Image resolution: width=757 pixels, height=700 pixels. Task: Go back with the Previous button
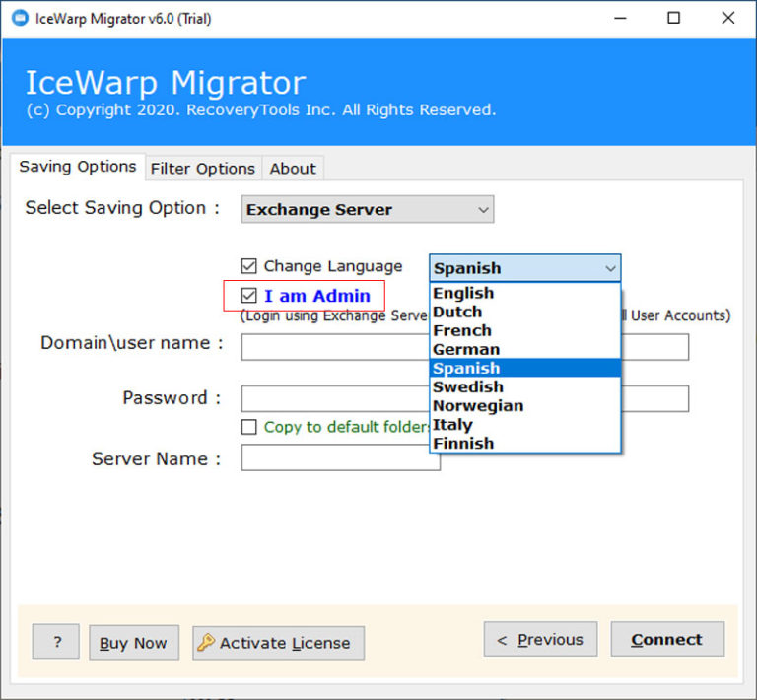[x=540, y=639]
